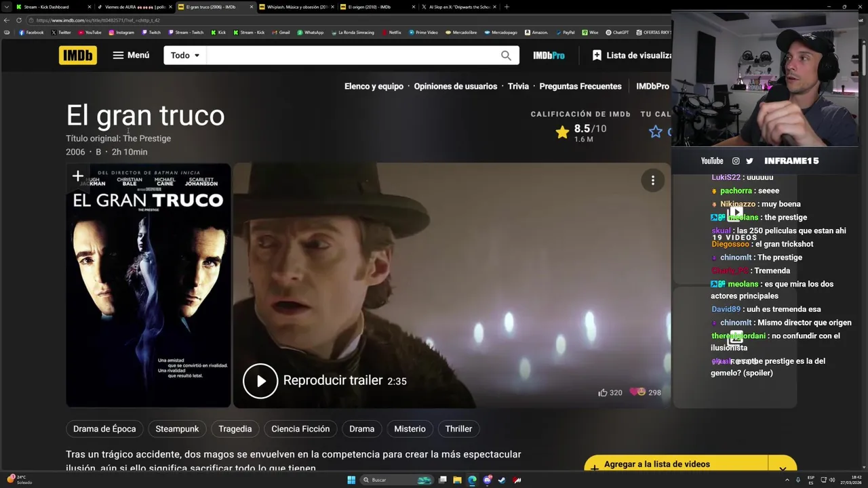The width and height of the screenshot is (868, 488).
Task: Switch to El origen (2010) IMDb tab
Action: 377,7
